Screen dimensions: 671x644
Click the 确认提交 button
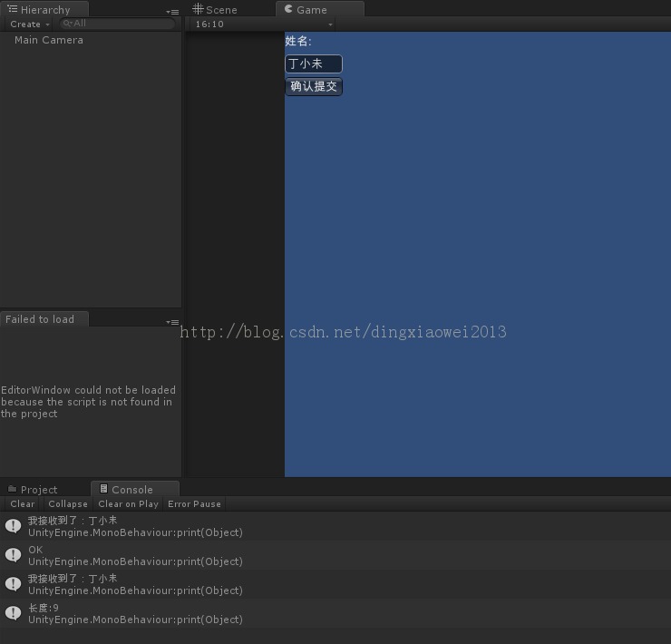pyautogui.click(x=314, y=86)
